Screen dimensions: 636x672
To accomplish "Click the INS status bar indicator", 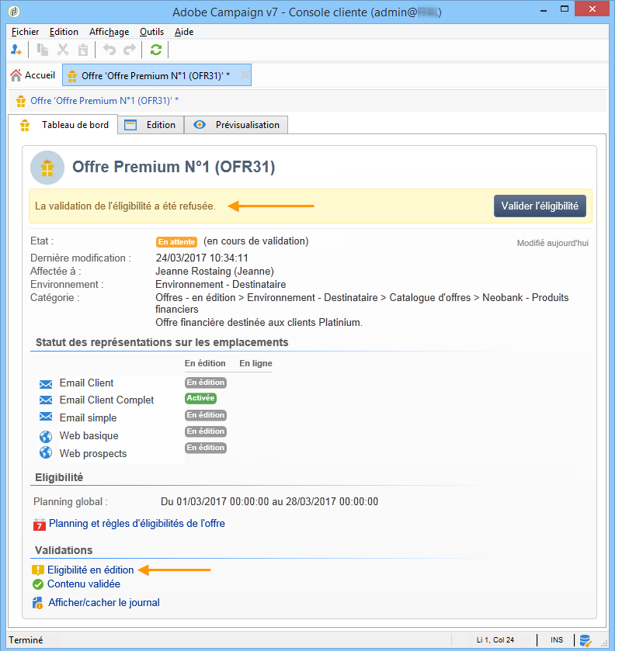I will 557,640.
